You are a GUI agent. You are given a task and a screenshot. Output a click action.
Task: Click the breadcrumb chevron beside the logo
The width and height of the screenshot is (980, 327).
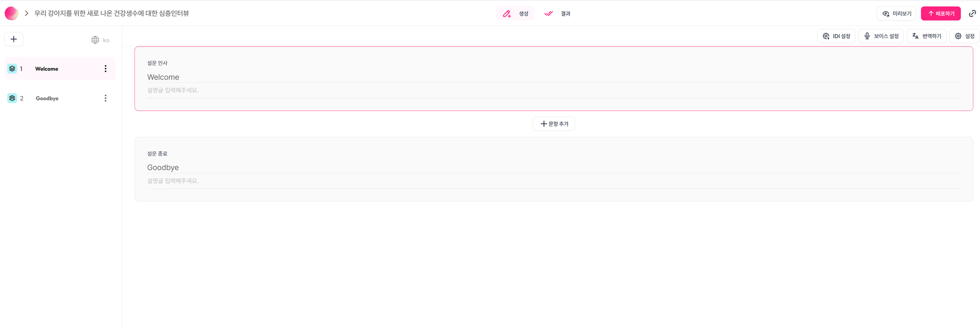coord(27,13)
